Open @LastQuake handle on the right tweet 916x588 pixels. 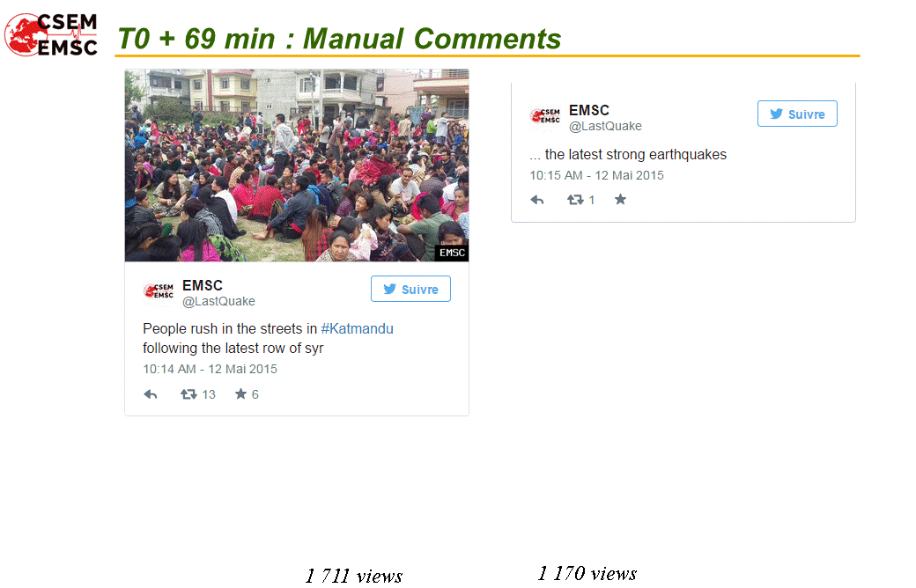(x=605, y=126)
